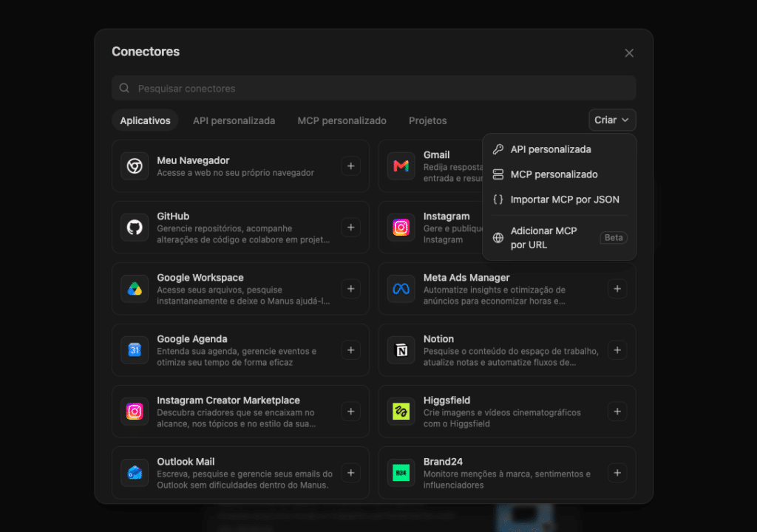The image size is (757, 532).
Task: Click the Meta Ads Manager logo
Action: click(401, 289)
